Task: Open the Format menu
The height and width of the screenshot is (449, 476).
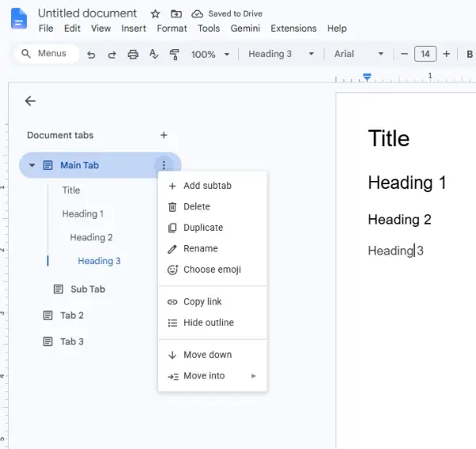Action: (172, 29)
